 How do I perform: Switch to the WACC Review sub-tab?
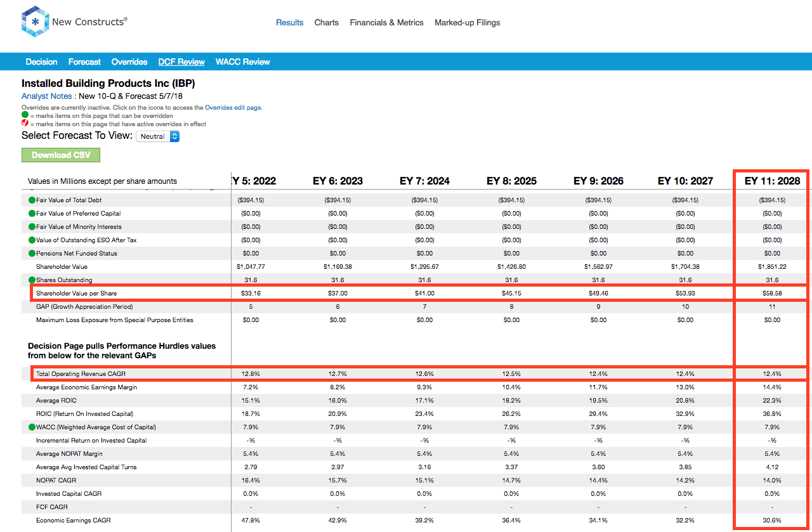coord(243,62)
